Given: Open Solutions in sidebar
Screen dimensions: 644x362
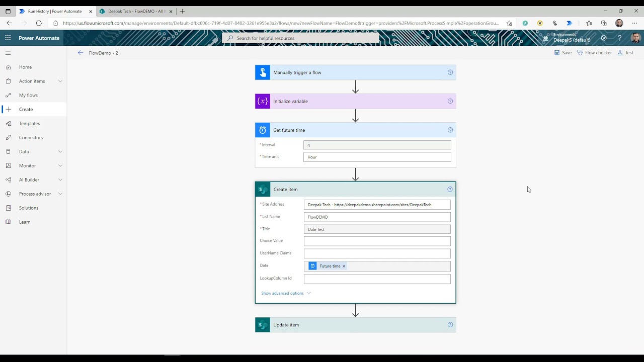Looking at the screenshot, I should pyautogui.click(x=28, y=208).
